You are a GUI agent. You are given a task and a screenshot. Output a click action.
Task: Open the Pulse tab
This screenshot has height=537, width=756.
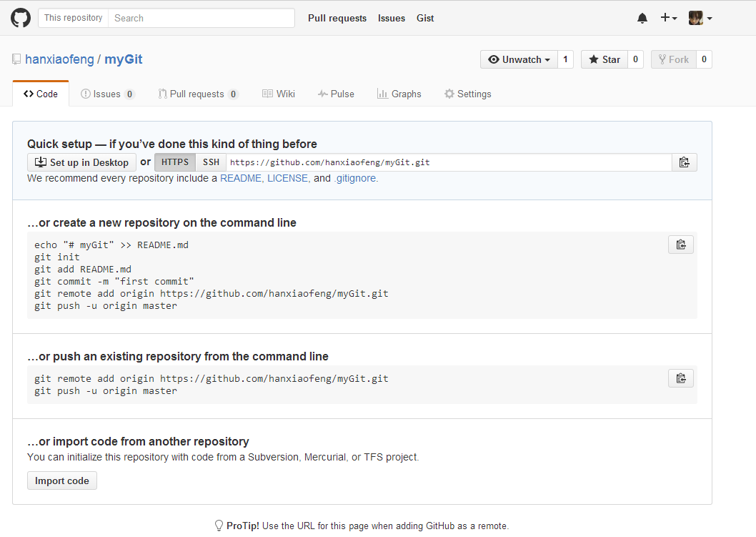pyautogui.click(x=336, y=94)
